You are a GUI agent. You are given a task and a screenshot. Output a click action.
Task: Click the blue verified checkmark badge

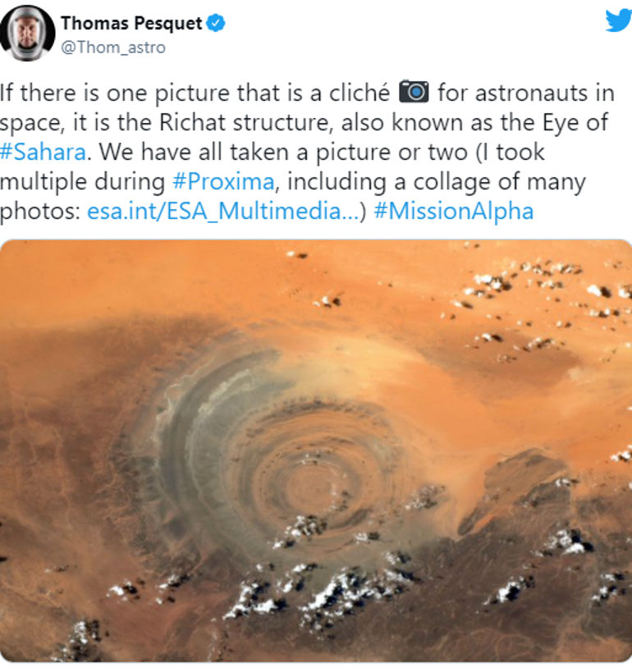[216, 23]
